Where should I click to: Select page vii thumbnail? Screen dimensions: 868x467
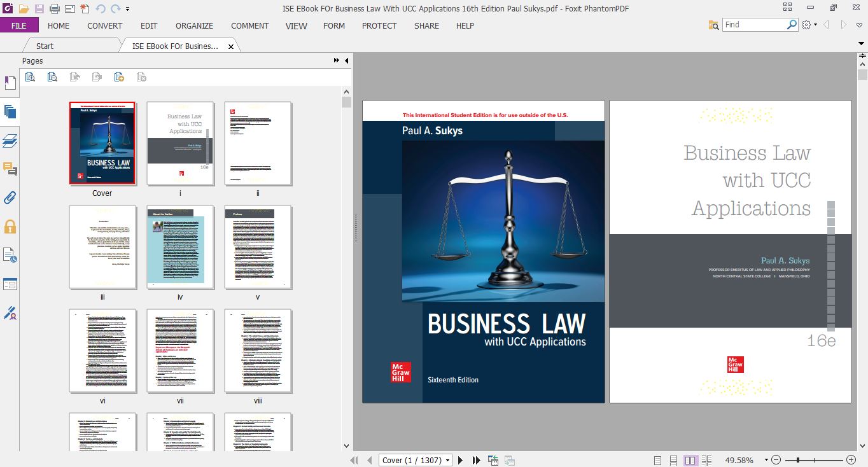pos(180,351)
